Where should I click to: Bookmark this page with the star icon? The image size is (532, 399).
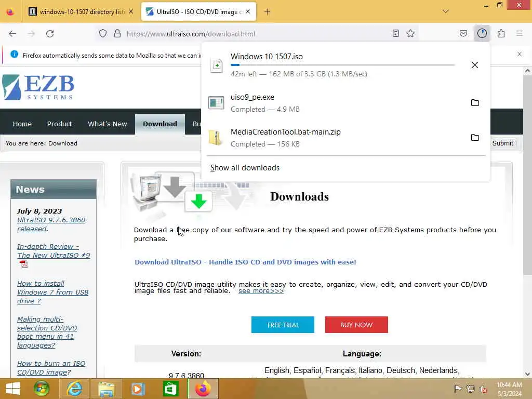pyautogui.click(x=410, y=33)
